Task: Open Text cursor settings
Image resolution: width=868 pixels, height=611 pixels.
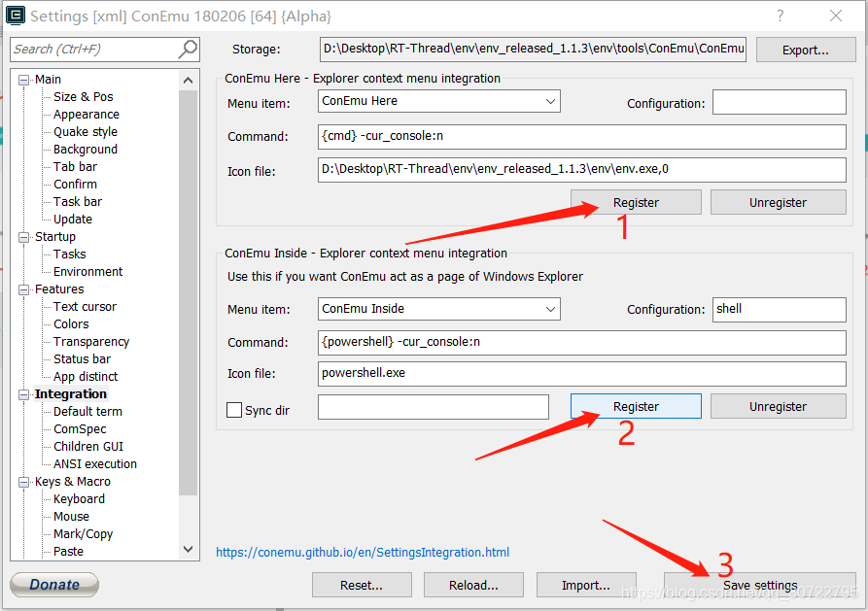Action: coord(85,307)
